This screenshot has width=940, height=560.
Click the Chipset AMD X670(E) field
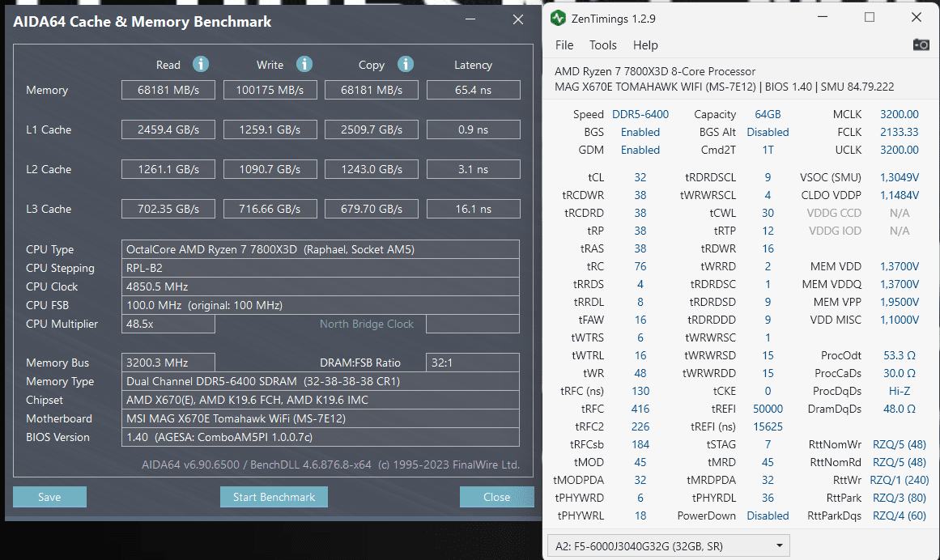click(320, 400)
